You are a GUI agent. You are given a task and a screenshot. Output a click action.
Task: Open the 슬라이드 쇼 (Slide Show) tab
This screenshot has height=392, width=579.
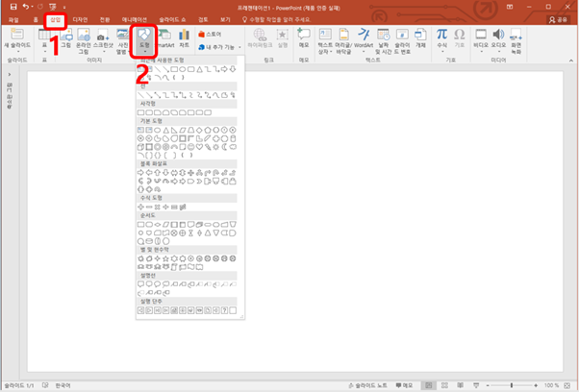tap(172, 19)
